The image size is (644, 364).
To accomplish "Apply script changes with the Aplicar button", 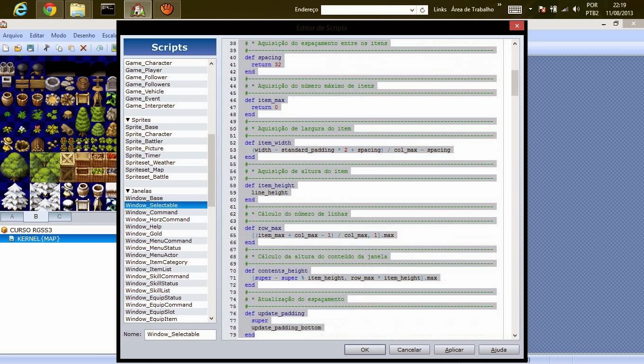I will pos(454,349).
